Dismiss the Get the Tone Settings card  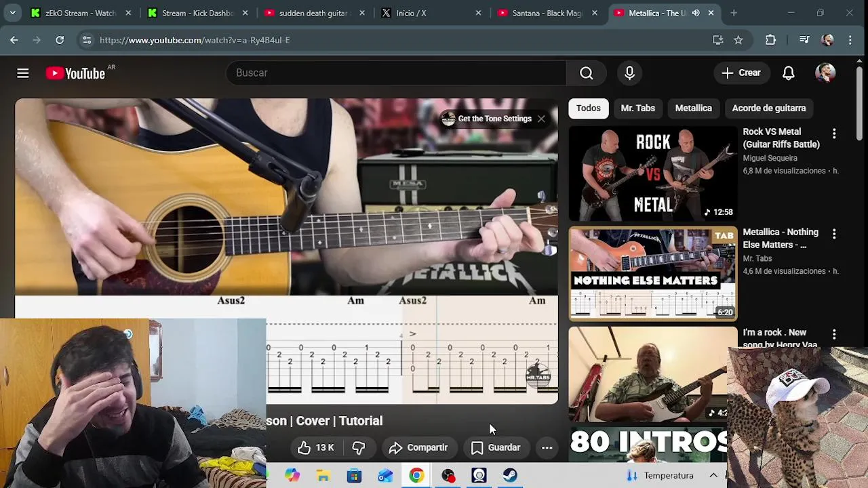[541, 119]
